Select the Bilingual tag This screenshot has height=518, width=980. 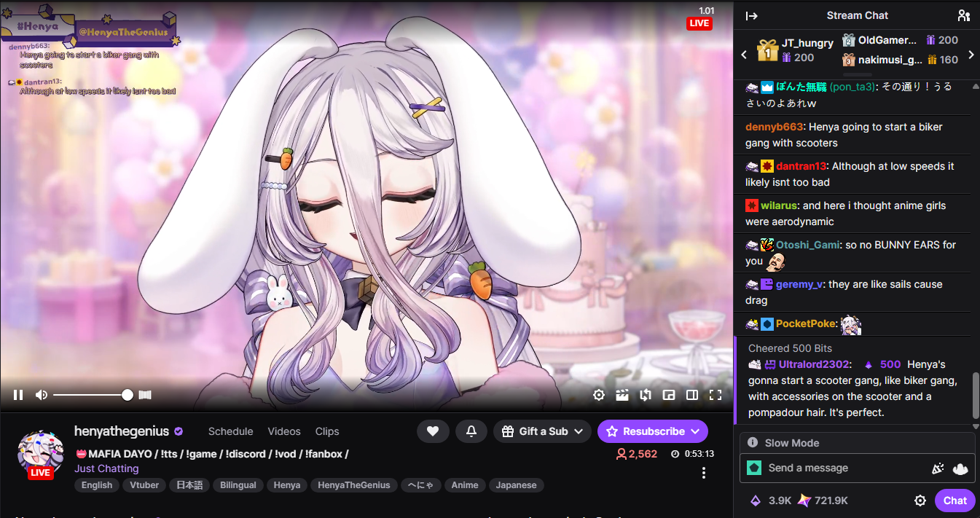(x=238, y=485)
